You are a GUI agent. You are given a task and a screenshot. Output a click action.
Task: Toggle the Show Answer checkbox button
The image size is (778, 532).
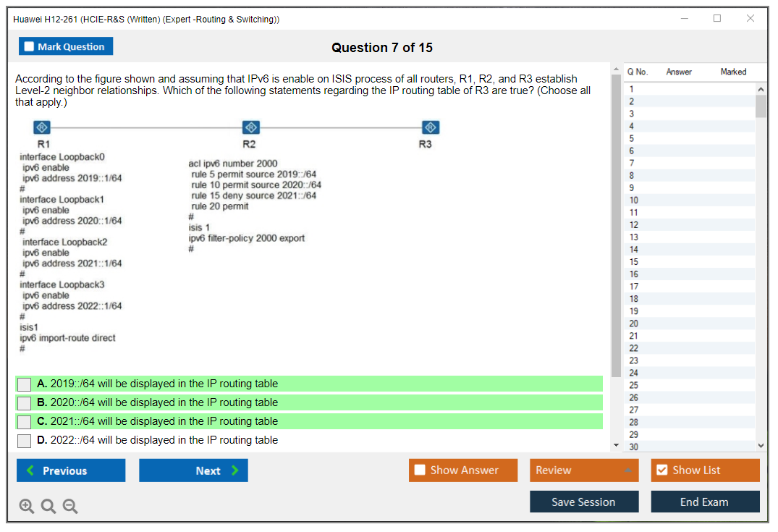tap(420, 470)
